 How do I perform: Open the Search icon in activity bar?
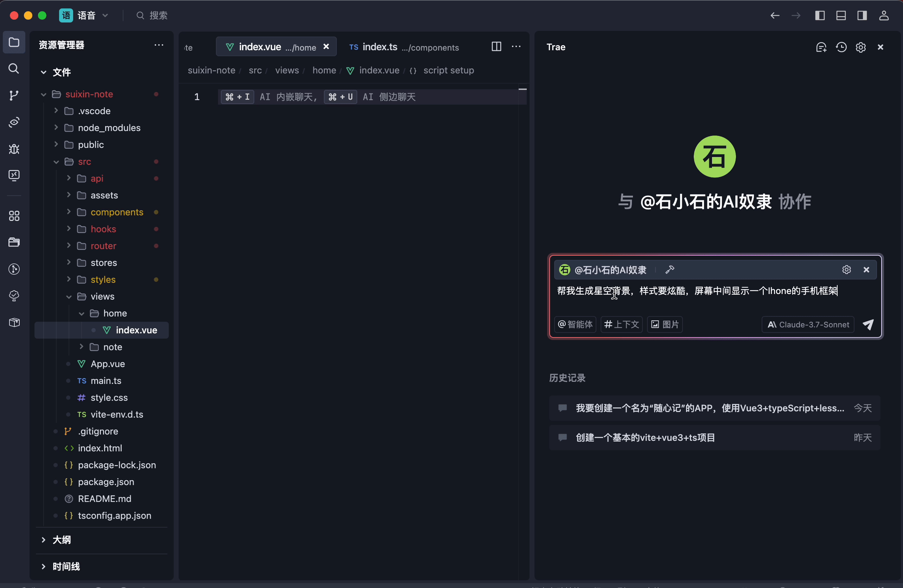[x=14, y=68]
